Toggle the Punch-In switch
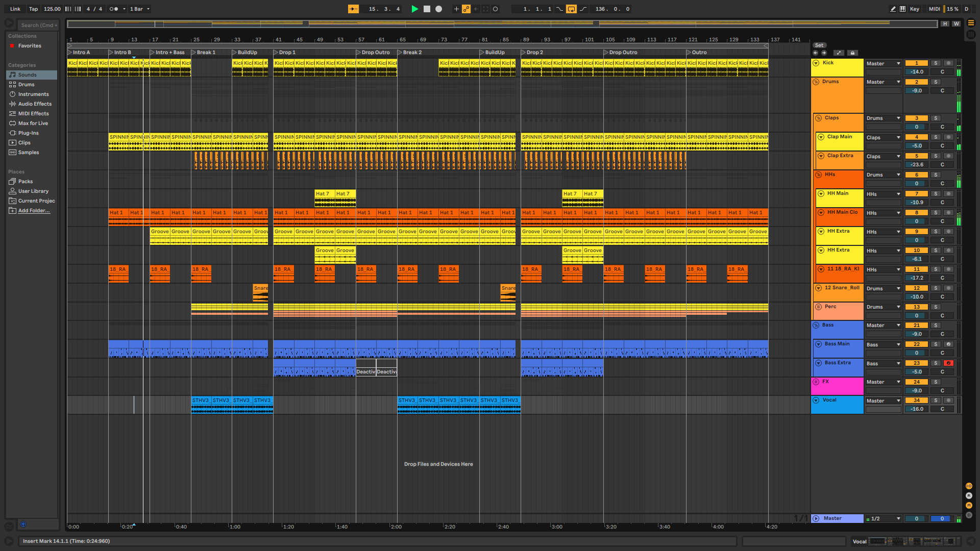Screen dimensions: 980x551 click(x=560, y=9)
